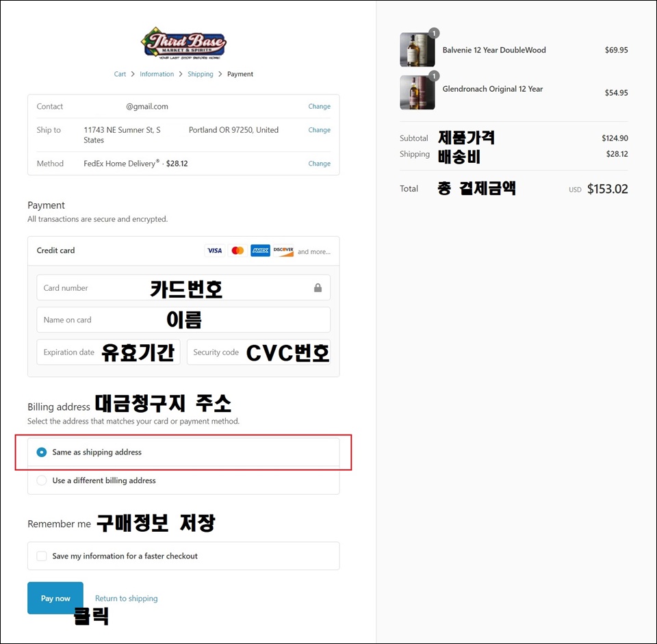Open the Balvenie 12 Year DoubleWood thumbnail
The image size is (657, 644).
[417, 50]
